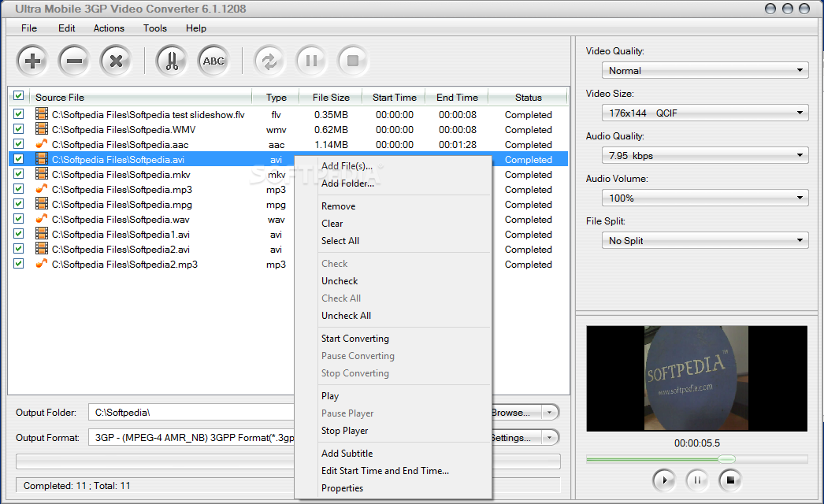This screenshot has width=824, height=504.
Task: Open the Video Quality dropdown
Action: point(705,70)
